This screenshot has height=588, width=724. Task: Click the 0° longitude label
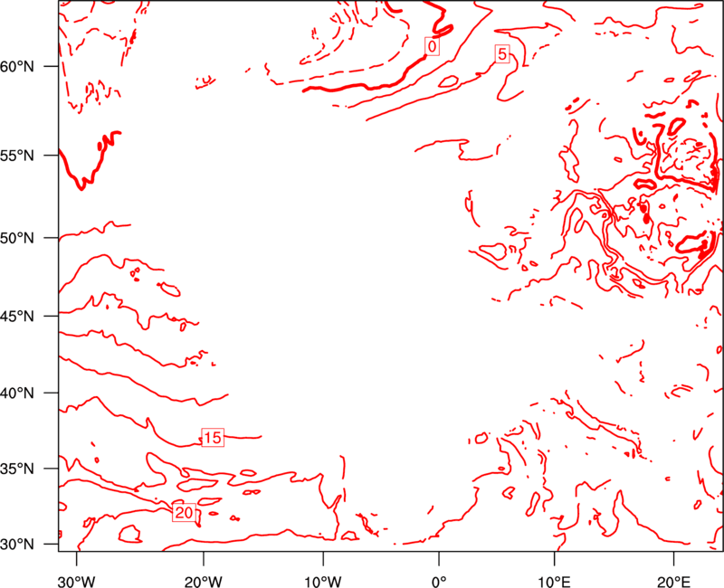(439, 581)
